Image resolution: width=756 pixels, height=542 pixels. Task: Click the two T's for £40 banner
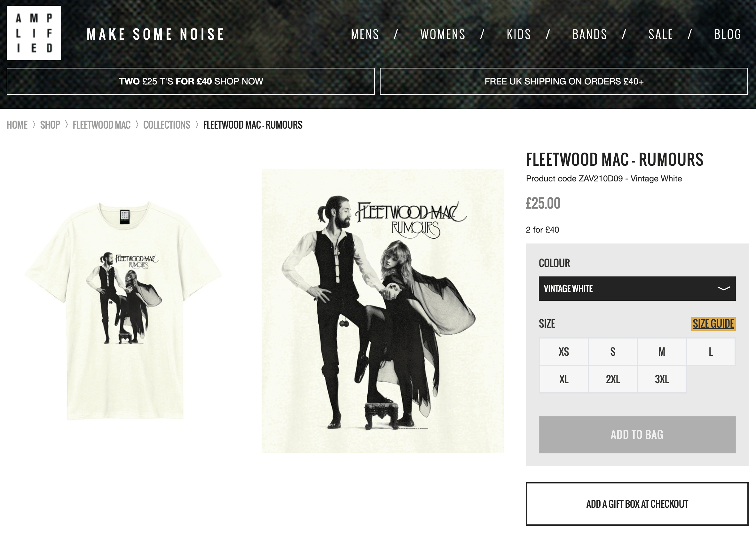(191, 81)
